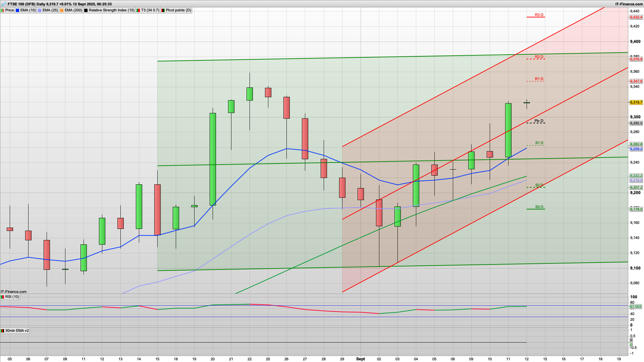The image size is (644, 362).
Task: Click the 9,347.6 R1 price tag
Action: (636, 81)
